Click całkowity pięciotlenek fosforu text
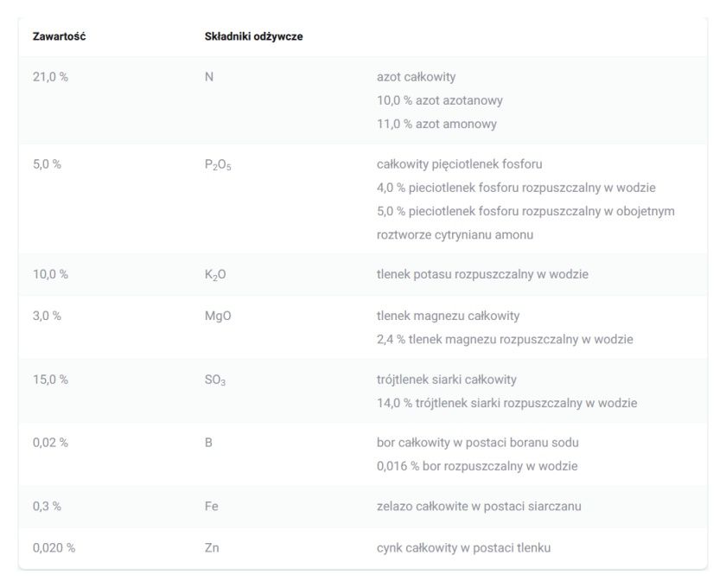 point(459,164)
